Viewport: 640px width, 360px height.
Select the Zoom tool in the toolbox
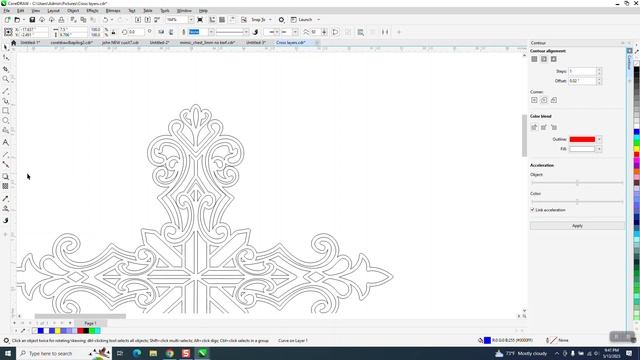[x=5, y=79]
